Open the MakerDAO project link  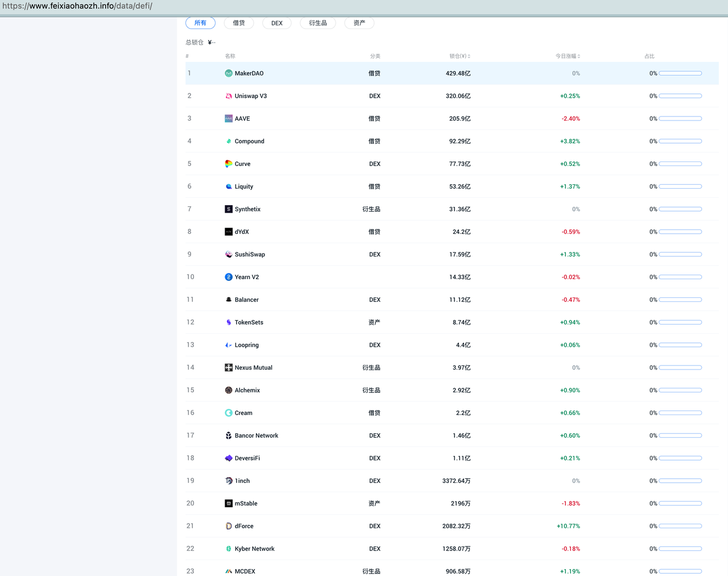point(249,73)
